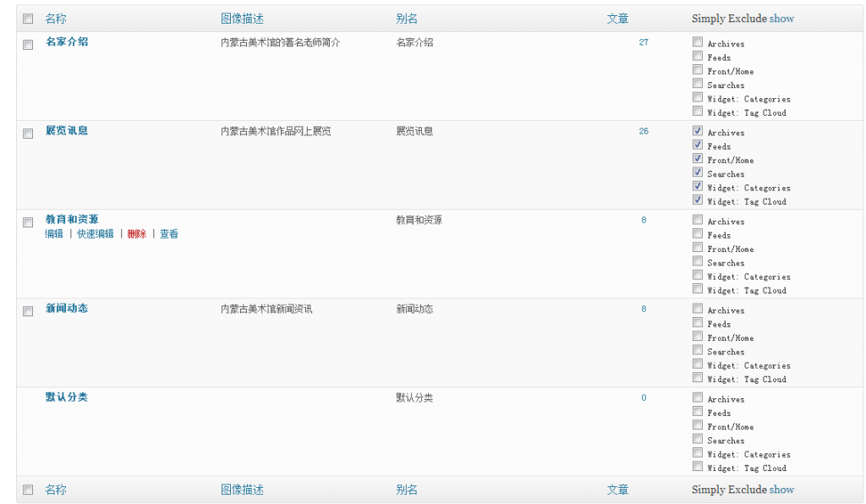
Task: Open 快速编辑 for 教育和资源
Action: (96, 234)
